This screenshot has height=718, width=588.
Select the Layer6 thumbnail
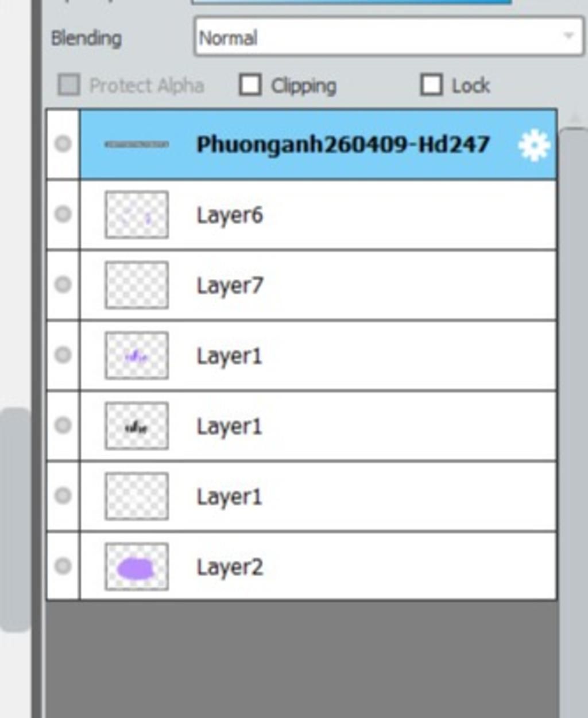click(x=137, y=215)
